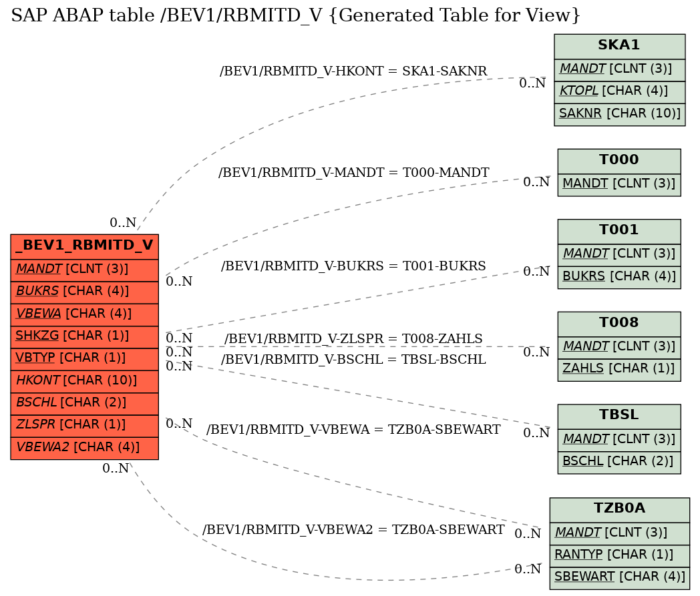Select SHKZG [CHAR (1)] field row
The width and height of the screenshot is (700, 596).
pos(84,337)
